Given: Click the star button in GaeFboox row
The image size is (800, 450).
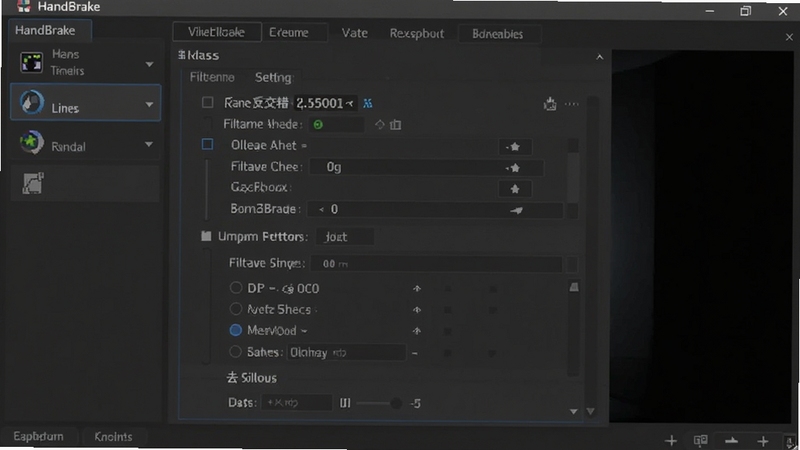Looking at the screenshot, I should (x=515, y=189).
